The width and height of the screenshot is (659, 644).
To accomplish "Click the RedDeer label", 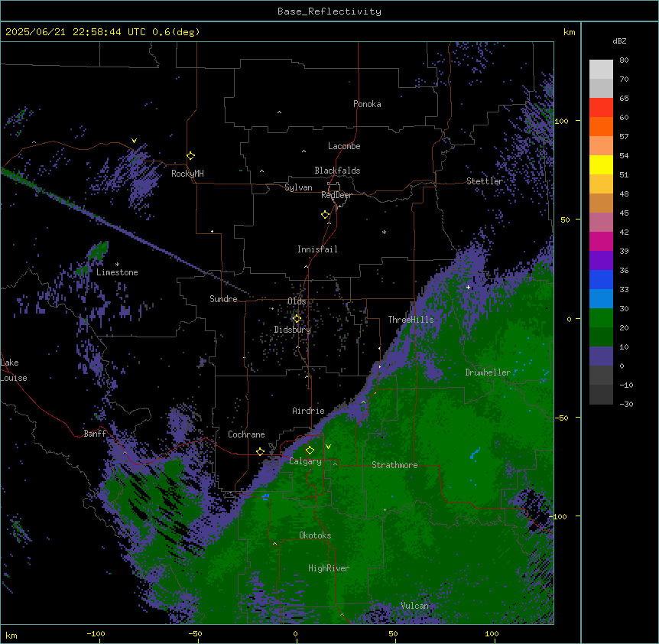I will click(x=336, y=195).
